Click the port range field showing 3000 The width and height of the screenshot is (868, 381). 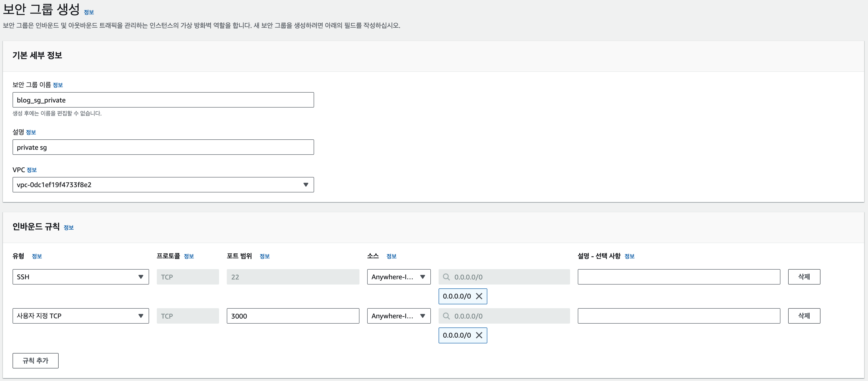coord(292,316)
